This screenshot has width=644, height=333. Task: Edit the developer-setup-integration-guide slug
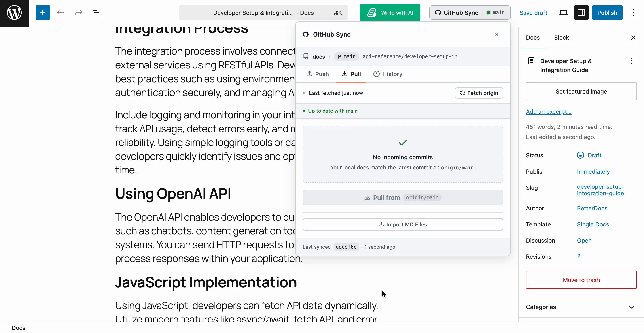pyautogui.click(x=600, y=190)
